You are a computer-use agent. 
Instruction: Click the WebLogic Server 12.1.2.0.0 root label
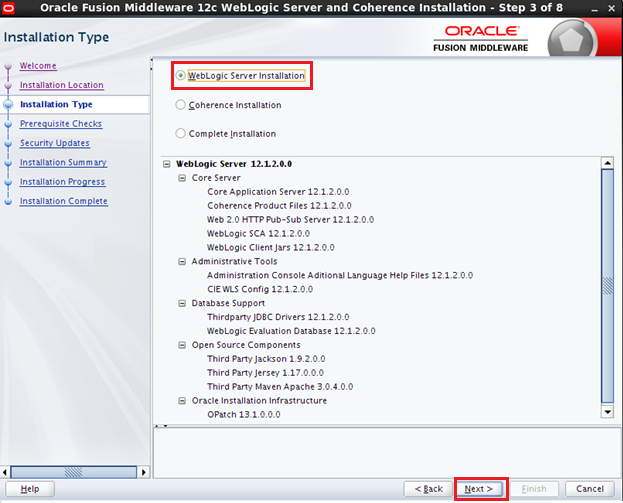tap(234, 164)
